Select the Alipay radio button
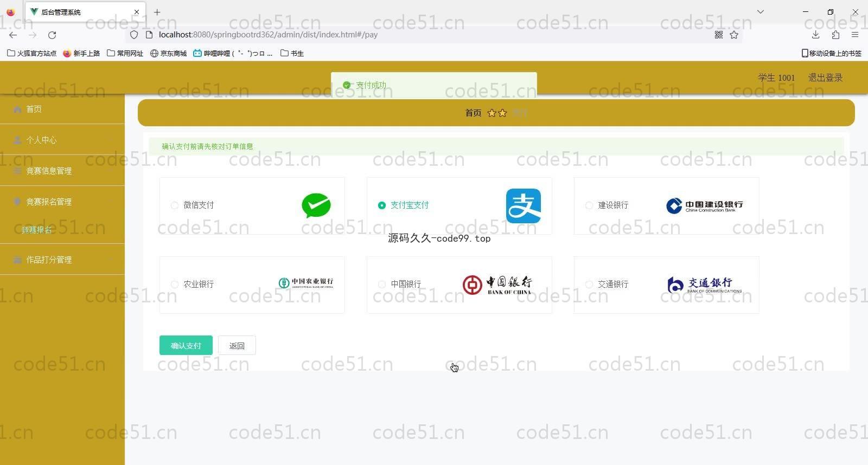This screenshot has width=868, height=465. [x=382, y=205]
